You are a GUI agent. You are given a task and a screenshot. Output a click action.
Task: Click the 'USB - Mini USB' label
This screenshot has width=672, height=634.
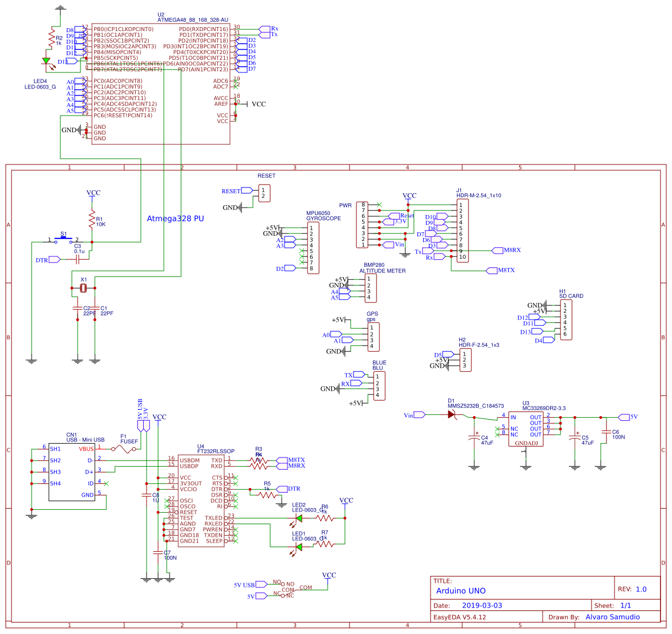[x=85, y=440]
